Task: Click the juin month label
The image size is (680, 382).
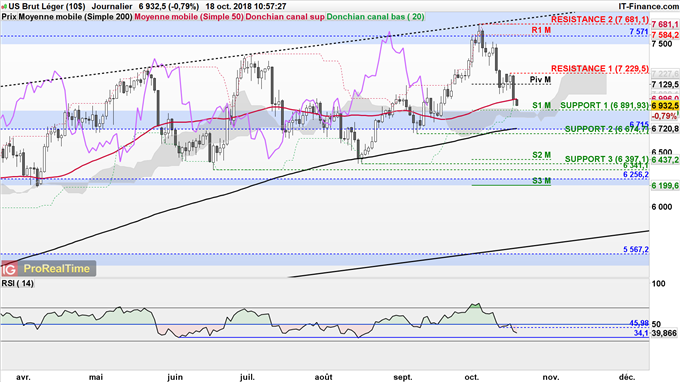Action: [x=175, y=377]
